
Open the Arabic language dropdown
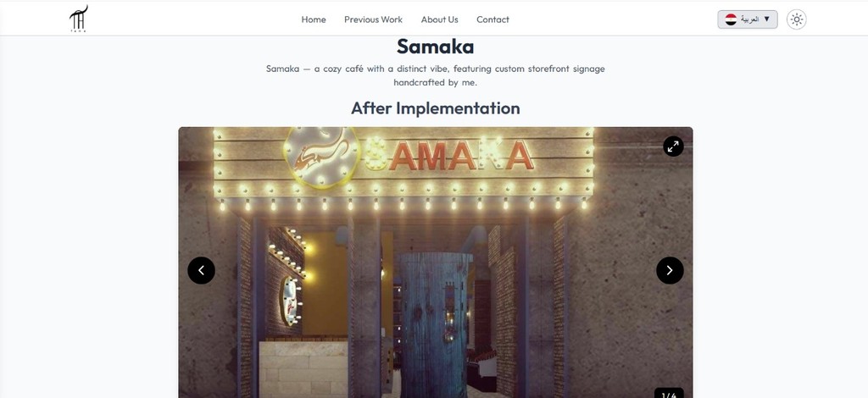(748, 19)
